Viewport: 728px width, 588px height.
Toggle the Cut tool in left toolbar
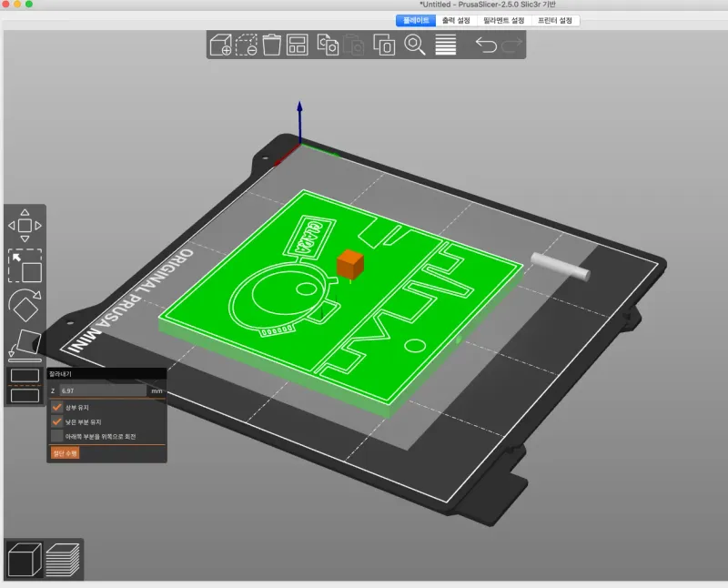[x=25, y=386]
